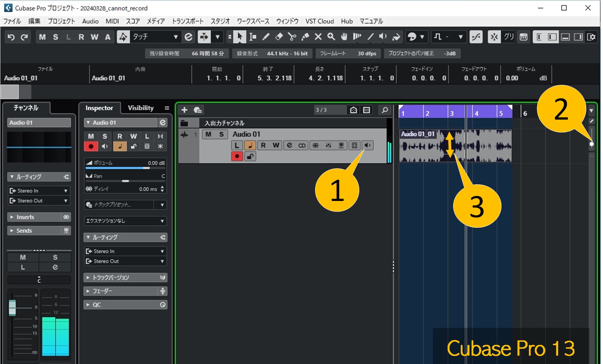This screenshot has width=603, height=364.
Task: Toggle Snap on in the toolbar
Action: point(494,37)
